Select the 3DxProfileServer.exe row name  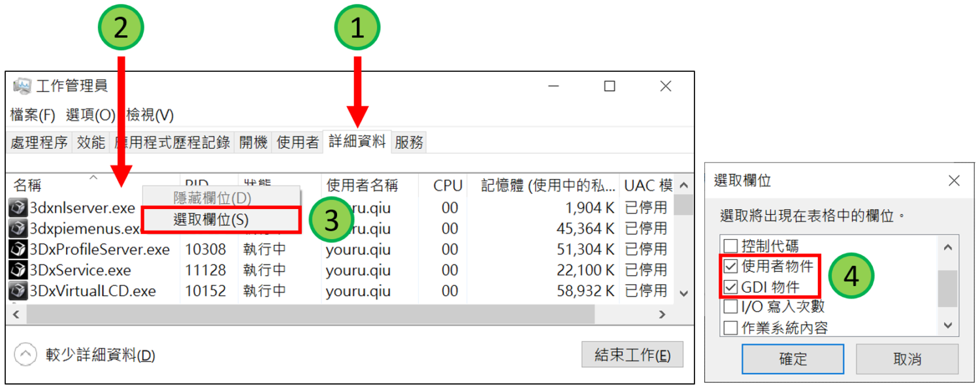(x=100, y=250)
